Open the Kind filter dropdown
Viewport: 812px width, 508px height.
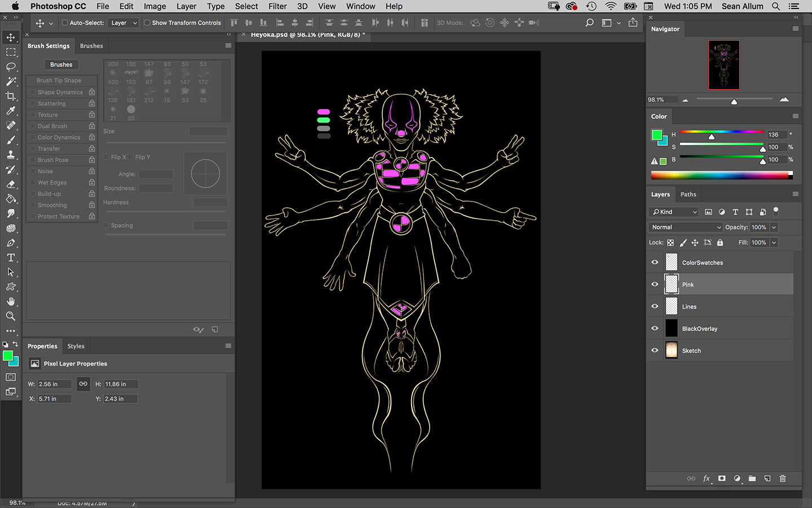(x=674, y=212)
